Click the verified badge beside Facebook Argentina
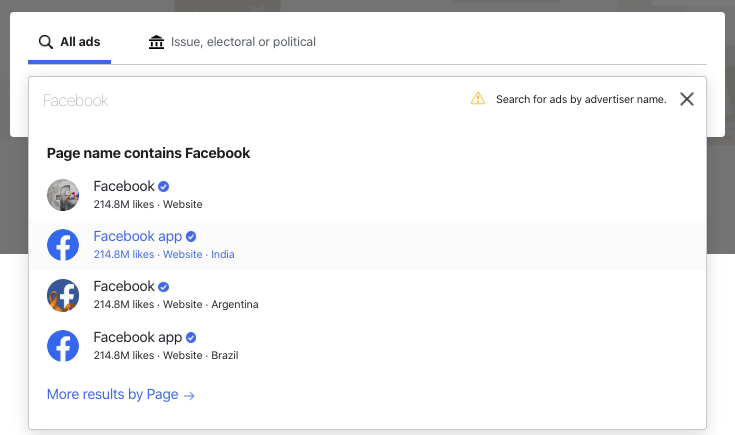The image size is (735, 435). [x=164, y=287]
